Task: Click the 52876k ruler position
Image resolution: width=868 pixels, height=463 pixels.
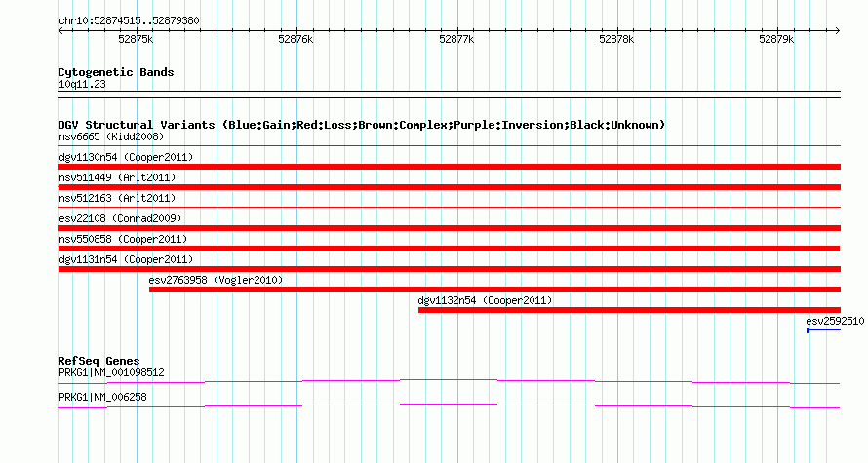Action: click(296, 39)
